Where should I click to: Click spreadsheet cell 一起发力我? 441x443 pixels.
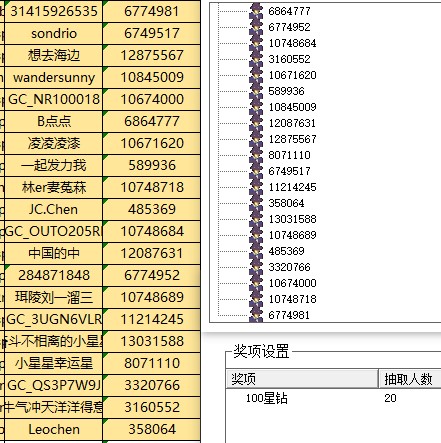tap(54, 165)
